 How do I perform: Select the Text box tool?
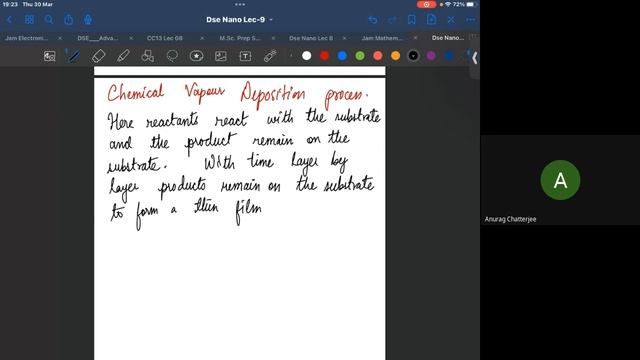(x=245, y=56)
